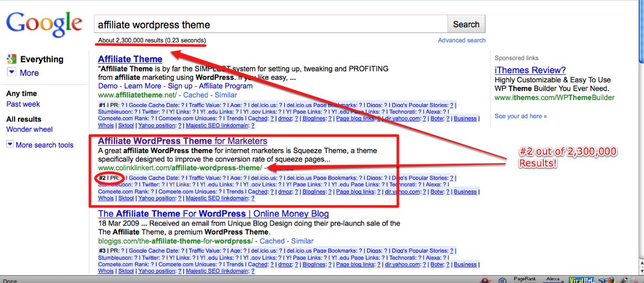This screenshot has height=283, width=644.
Task: Click See your ad here link
Action: click(520, 116)
